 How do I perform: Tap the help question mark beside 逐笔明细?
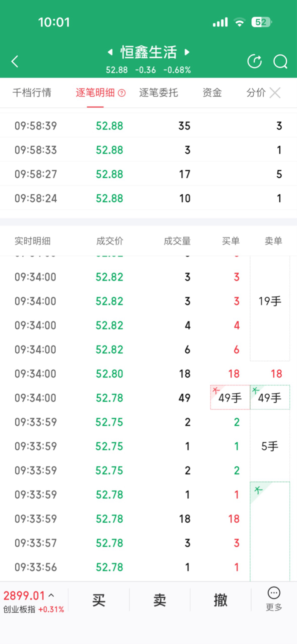point(122,93)
